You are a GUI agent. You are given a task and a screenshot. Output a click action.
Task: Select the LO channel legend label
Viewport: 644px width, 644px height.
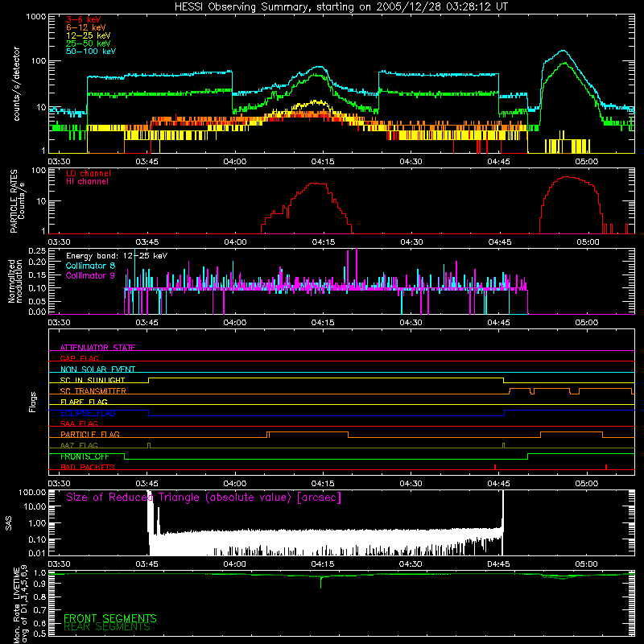[x=89, y=173]
